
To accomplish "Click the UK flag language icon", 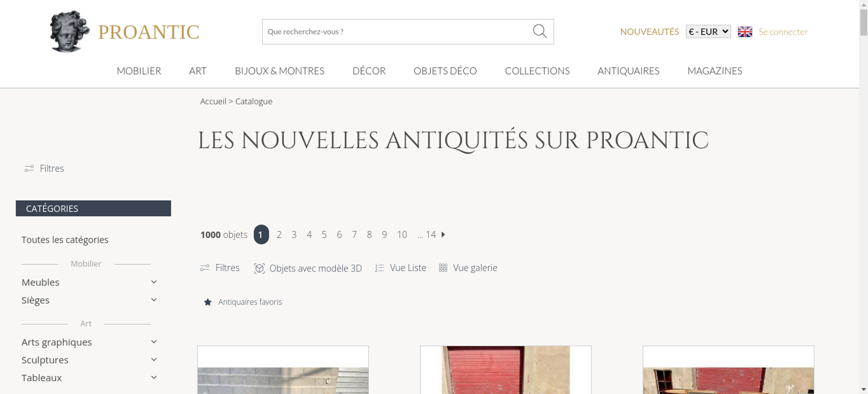I will (745, 32).
